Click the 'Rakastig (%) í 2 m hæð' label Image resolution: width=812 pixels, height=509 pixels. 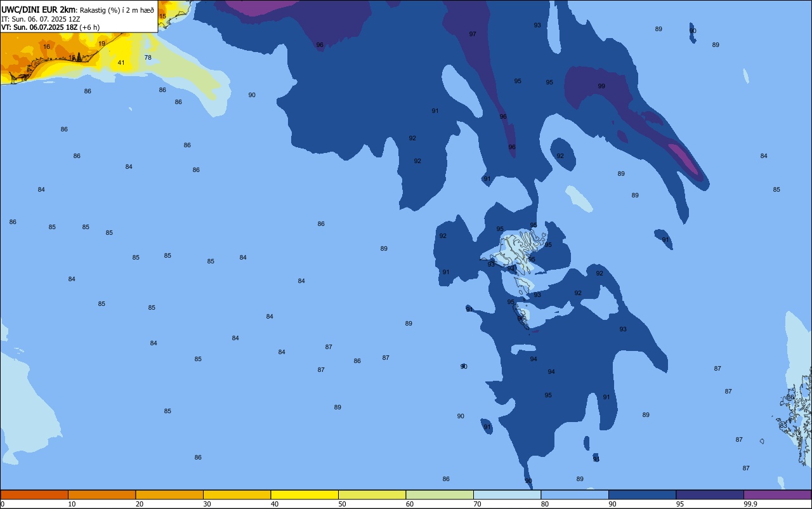(117, 10)
